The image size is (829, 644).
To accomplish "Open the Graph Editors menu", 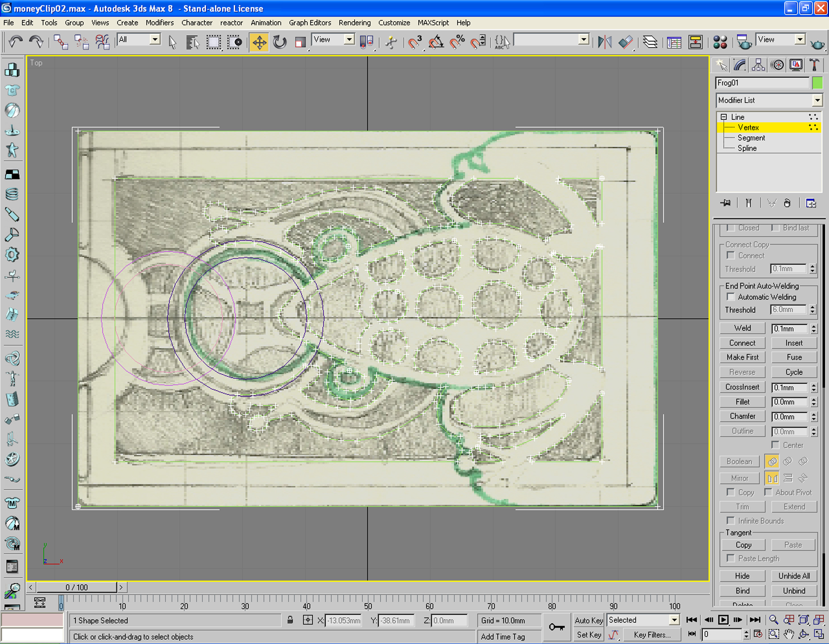I will (x=309, y=23).
